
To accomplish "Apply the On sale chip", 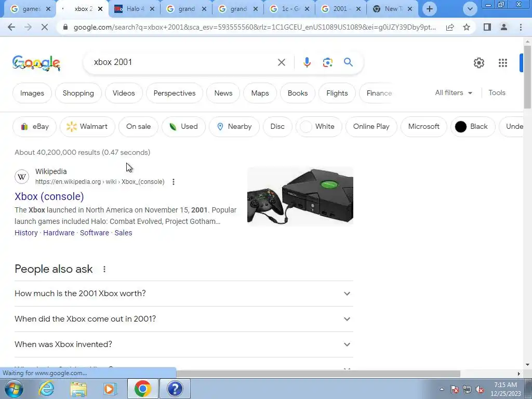I will click(x=138, y=127).
